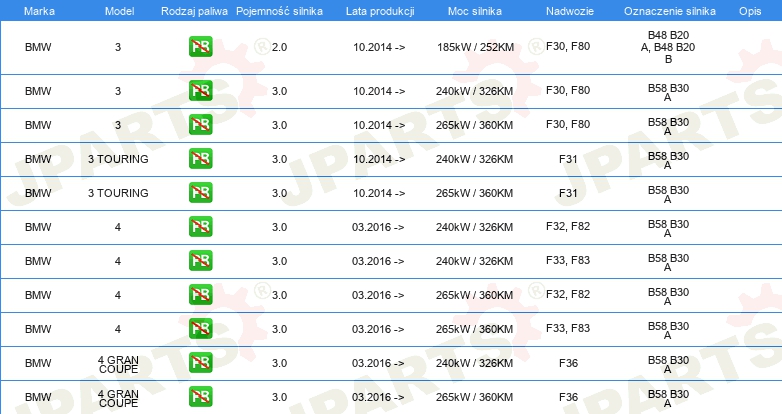Click 265kW / 360KM in the 4 GRAN COUPE row
This screenshot has width=782, height=414.
pyautogui.click(x=474, y=397)
